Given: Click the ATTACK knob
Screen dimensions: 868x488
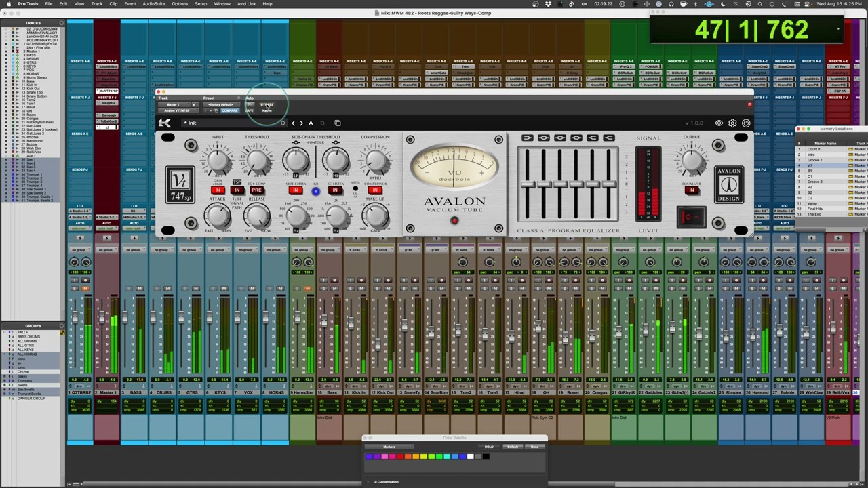Looking at the screenshot, I should coord(218,216).
